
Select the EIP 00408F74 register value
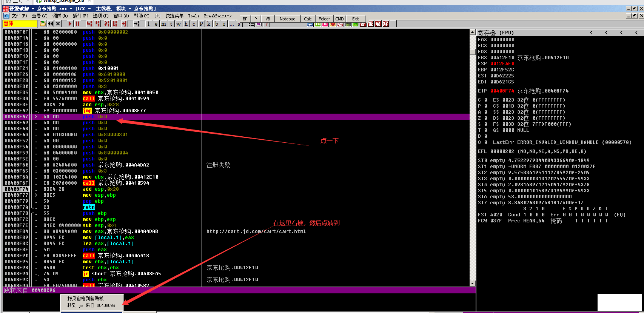[502, 91]
